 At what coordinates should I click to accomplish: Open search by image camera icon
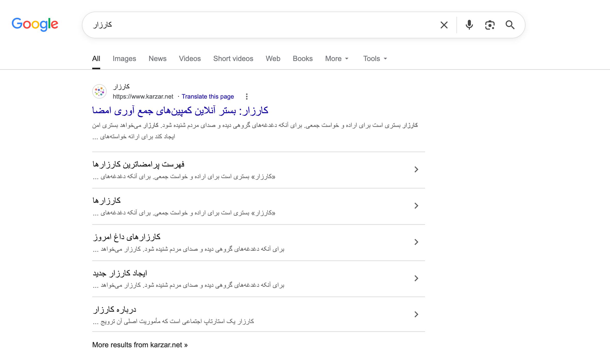point(490,25)
